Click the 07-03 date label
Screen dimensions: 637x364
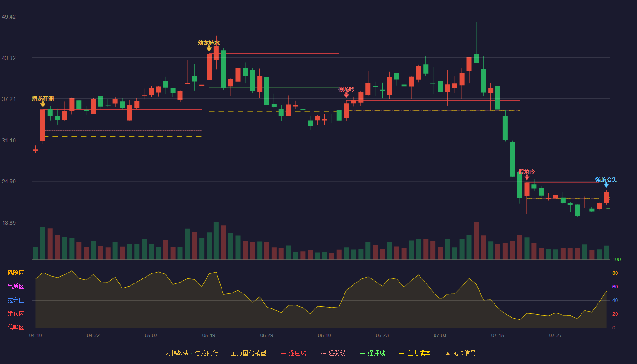coord(440,335)
